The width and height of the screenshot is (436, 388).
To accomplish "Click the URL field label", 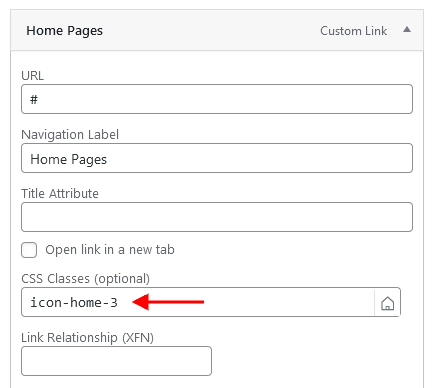I will coord(32,76).
